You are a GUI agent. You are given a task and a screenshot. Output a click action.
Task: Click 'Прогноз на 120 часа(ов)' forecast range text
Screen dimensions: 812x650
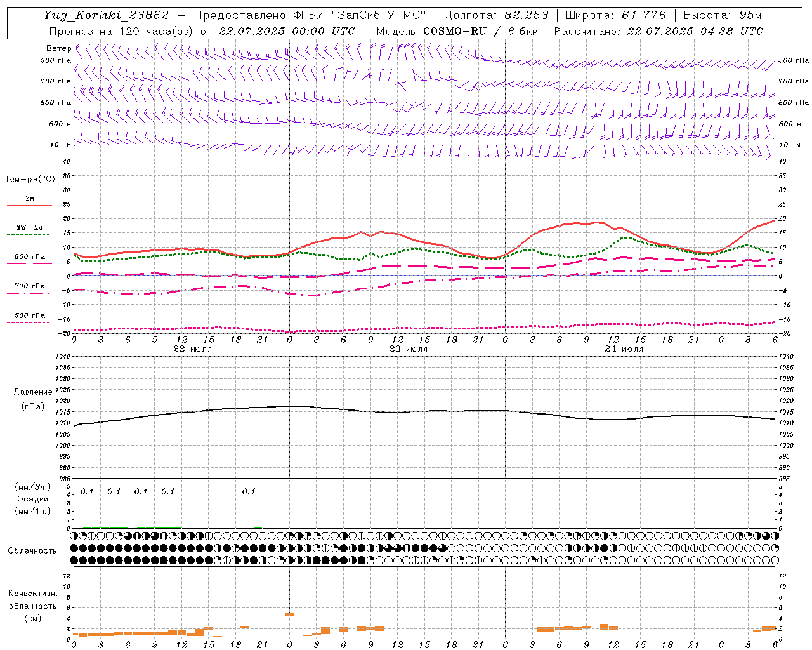pyautogui.click(x=122, y=31)
